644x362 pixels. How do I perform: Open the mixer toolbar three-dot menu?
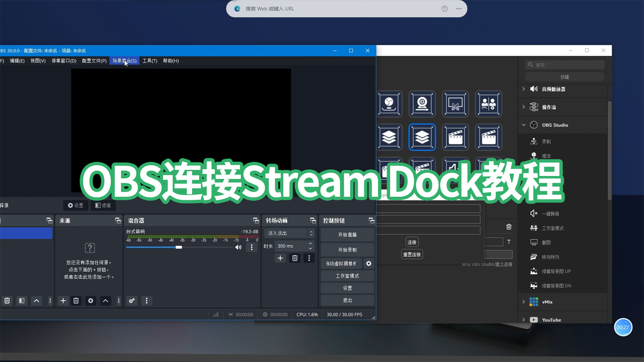pyautogui.click(x=147, y=301)
